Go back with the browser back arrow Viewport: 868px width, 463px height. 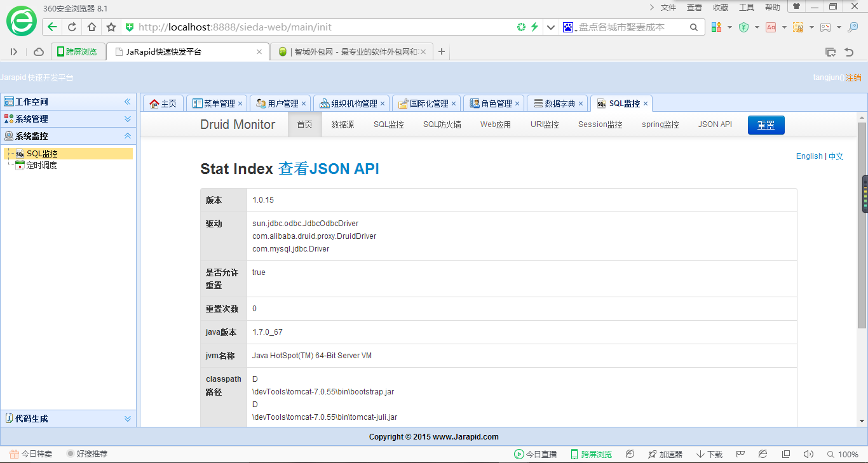[x=52, y=27]
